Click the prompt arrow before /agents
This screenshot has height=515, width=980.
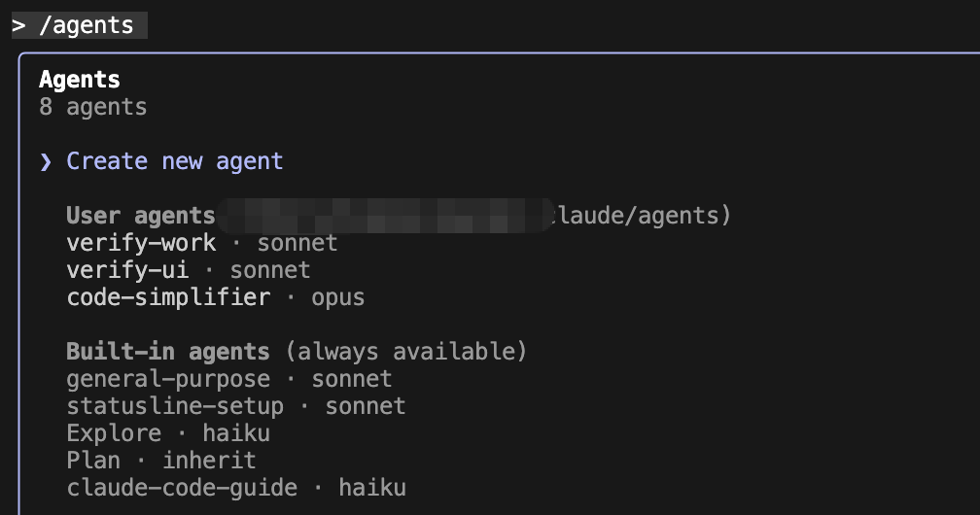coord(18,25)
